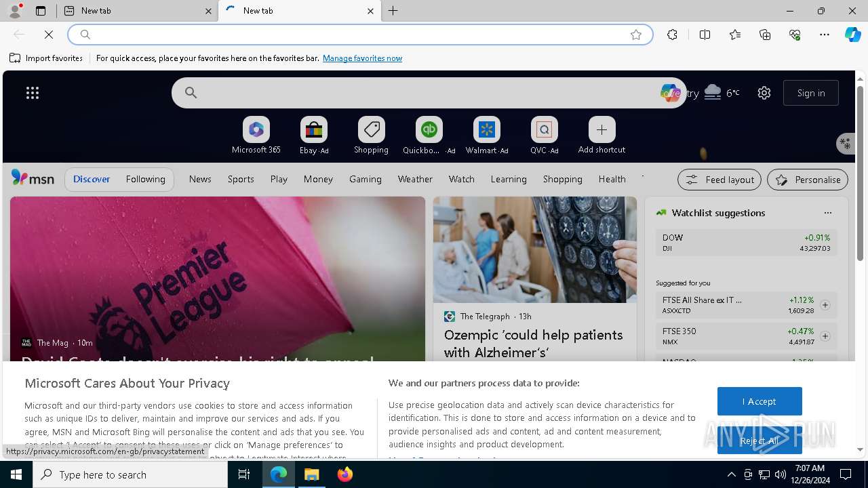Open tab actions menu icon
The height and width of the screenshot is (488, 868).
point(41,11)
